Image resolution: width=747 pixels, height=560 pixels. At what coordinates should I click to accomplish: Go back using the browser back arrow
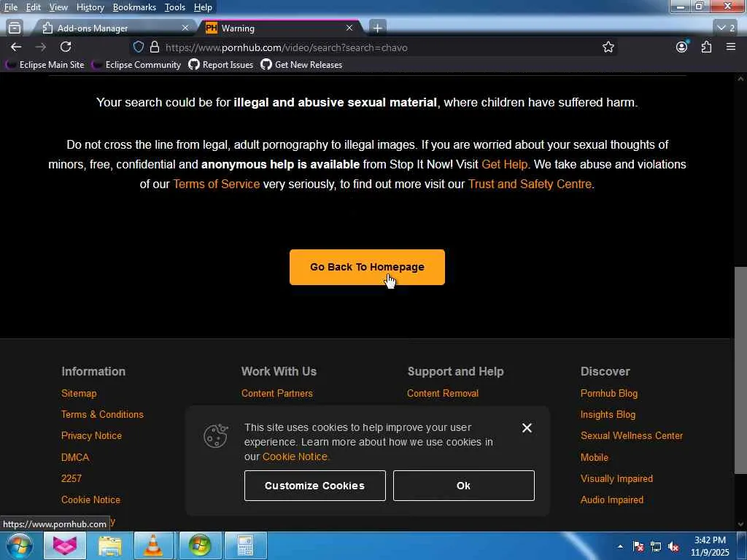pyautogui.click(x=16, y=47)
